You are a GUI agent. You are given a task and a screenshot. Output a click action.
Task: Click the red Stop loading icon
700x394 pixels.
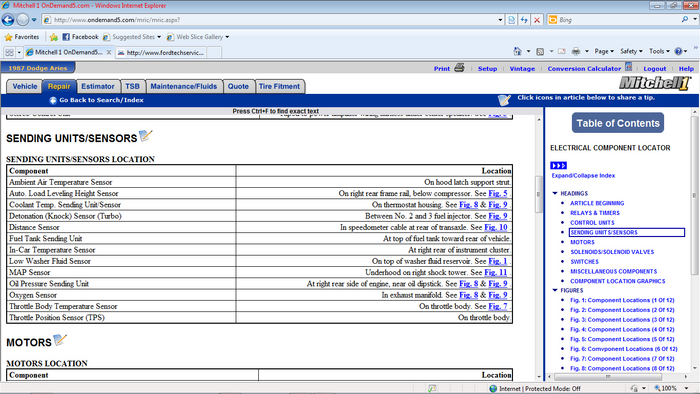[x=537, y=20]
